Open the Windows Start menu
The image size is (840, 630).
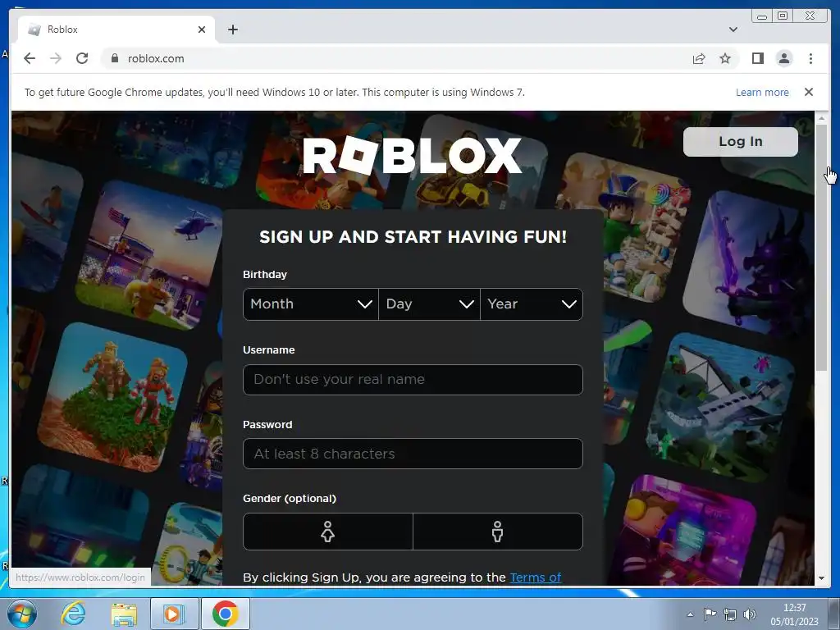point(22,614)
